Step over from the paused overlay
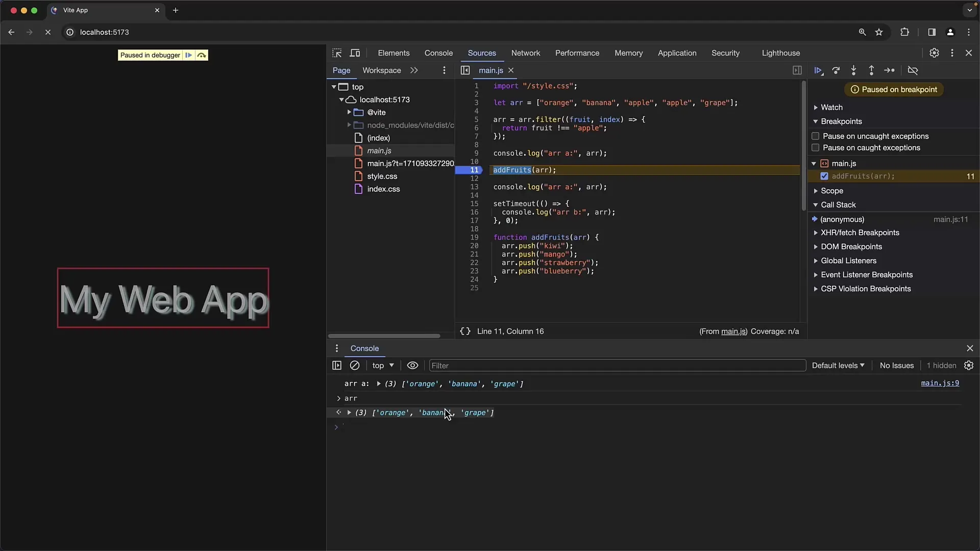This screenshot has height=551, width=980. tap(202, 55)
